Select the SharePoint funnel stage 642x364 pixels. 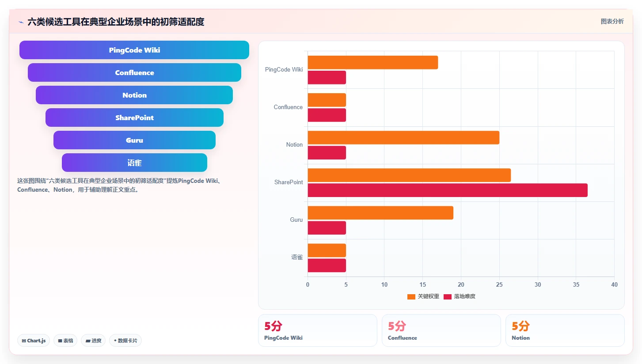click(x=134, y=118)
